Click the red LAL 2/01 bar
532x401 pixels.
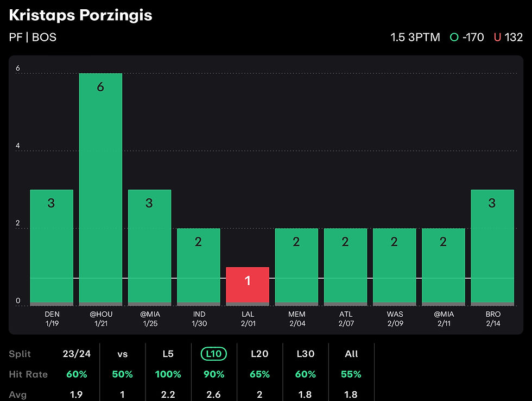coord(248,285)
